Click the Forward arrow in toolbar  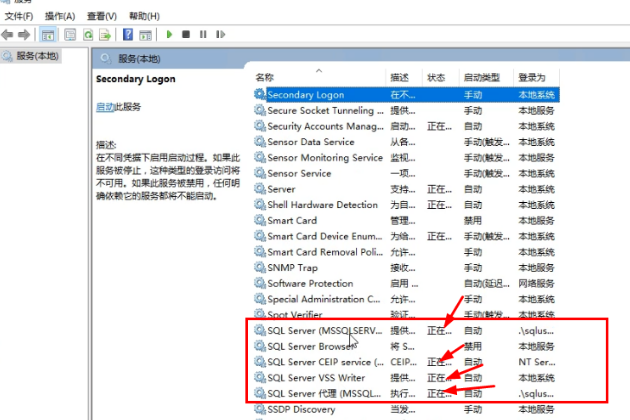pos(23,34)
